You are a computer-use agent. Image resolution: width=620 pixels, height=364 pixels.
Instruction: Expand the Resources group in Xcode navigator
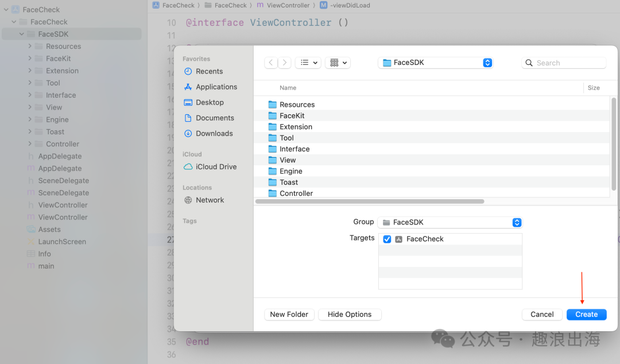click(30, 47)
